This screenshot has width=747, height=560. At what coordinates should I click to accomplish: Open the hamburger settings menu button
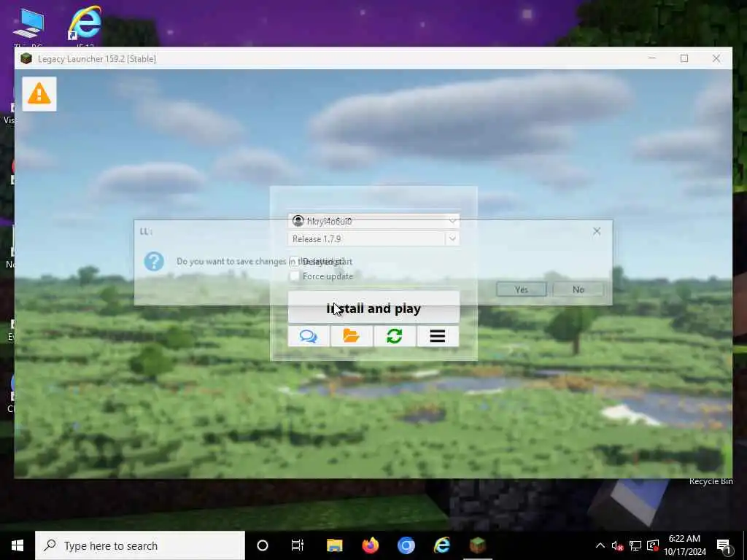point(438,336)
